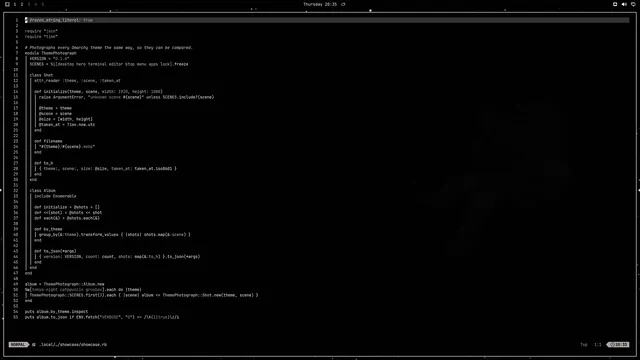Click the Top scroll position indicator

point(584,344)
